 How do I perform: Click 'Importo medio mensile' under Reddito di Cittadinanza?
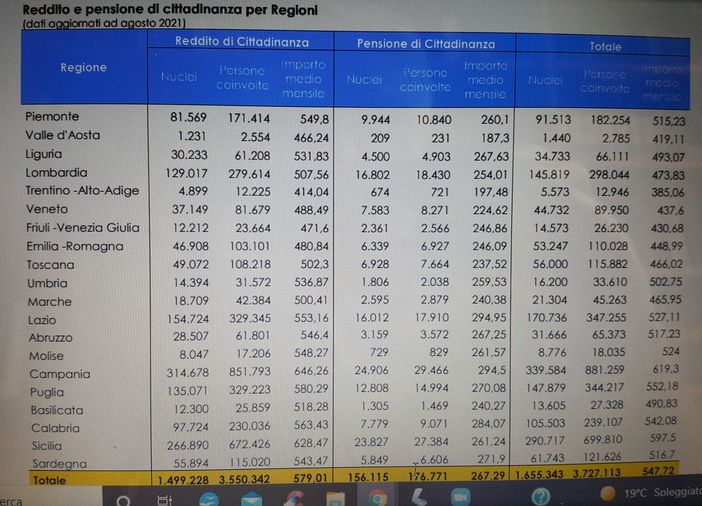(303, 79)
